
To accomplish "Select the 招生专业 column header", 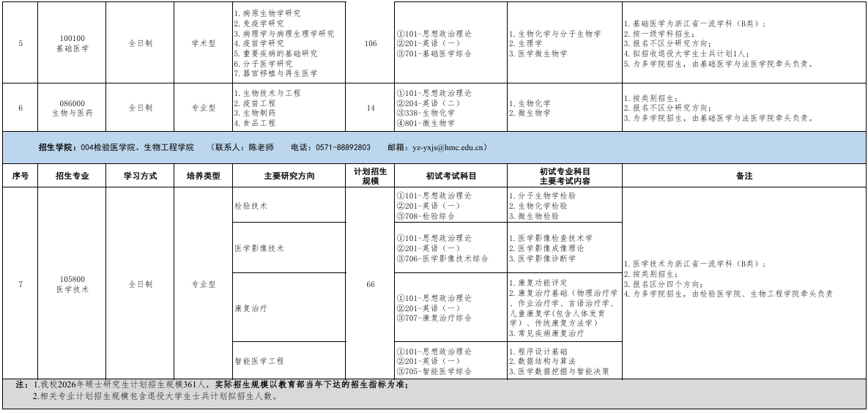I will [73, 176].
